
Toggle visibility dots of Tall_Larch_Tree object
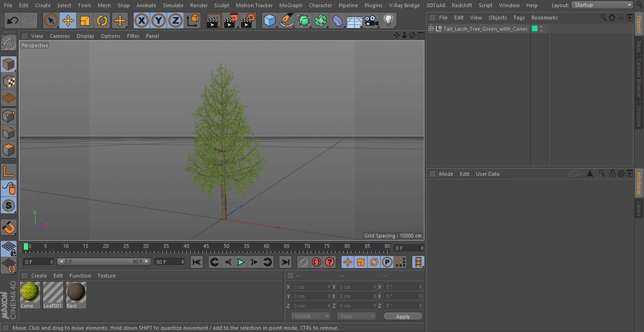541,29
